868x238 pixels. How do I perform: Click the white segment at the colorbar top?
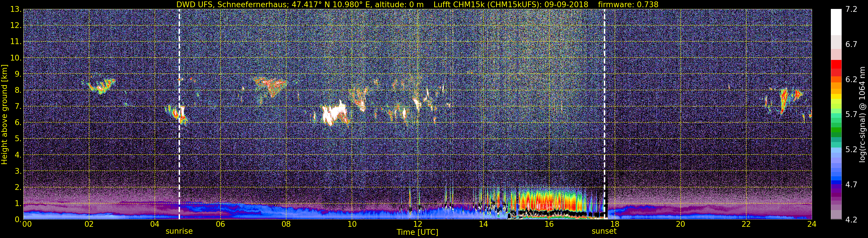(836, 22)
